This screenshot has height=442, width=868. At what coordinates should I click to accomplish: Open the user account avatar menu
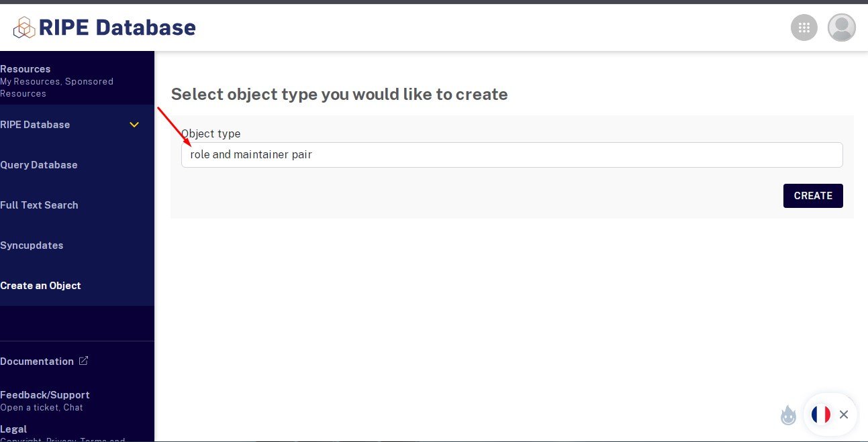tap(842, 27)
